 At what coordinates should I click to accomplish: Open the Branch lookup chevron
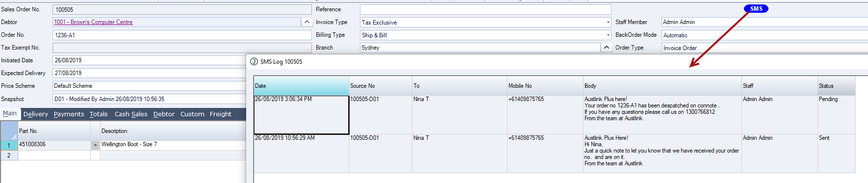pos(607,48)
